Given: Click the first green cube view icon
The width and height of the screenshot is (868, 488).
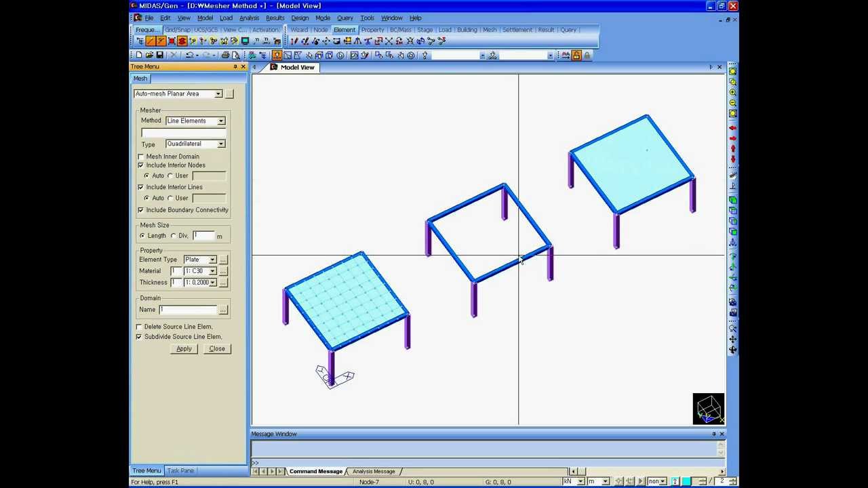Looking at the screenshot, I should pos(732,200).
